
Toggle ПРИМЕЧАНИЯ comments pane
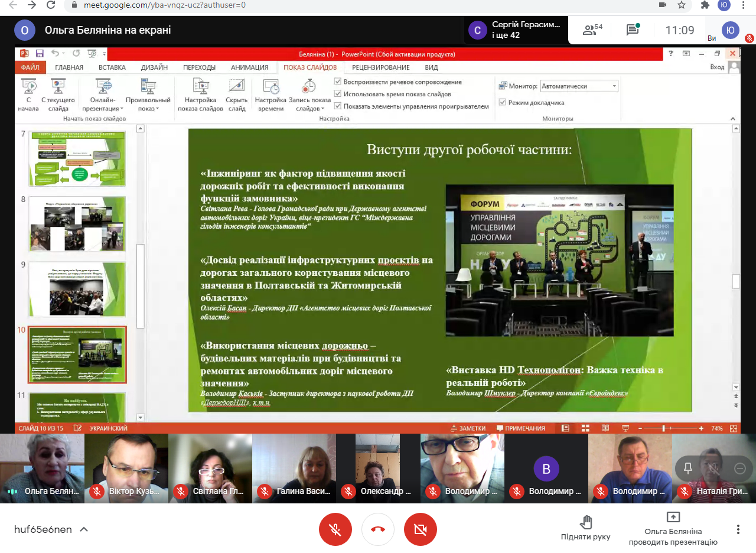click(521, 428)
